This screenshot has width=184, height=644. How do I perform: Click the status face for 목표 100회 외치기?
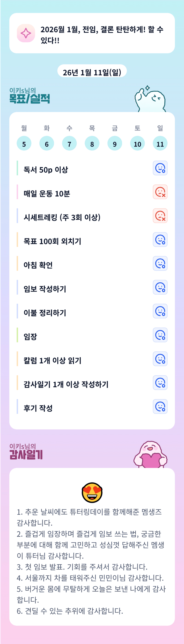pyautogui.click(x=160, y=240)
